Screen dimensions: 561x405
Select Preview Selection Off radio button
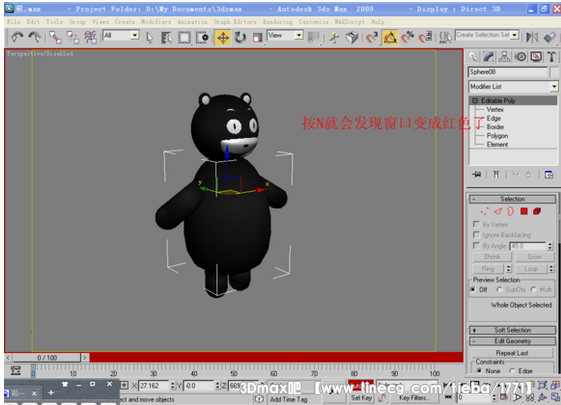click(x=473, y=289)
